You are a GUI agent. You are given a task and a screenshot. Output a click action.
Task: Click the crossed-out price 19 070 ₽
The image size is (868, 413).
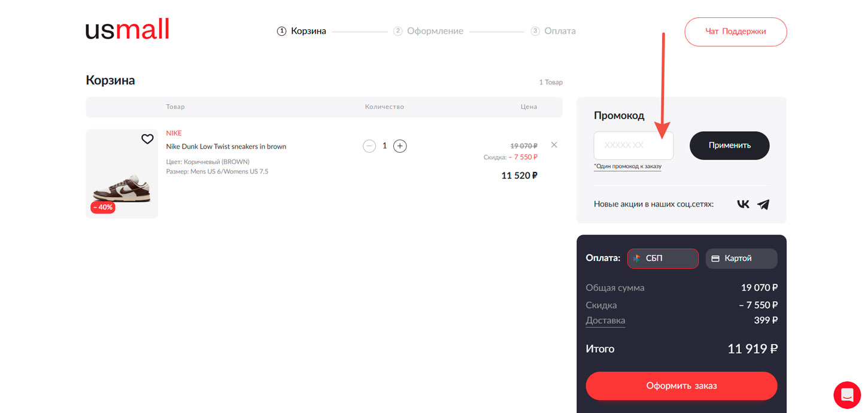524,145
